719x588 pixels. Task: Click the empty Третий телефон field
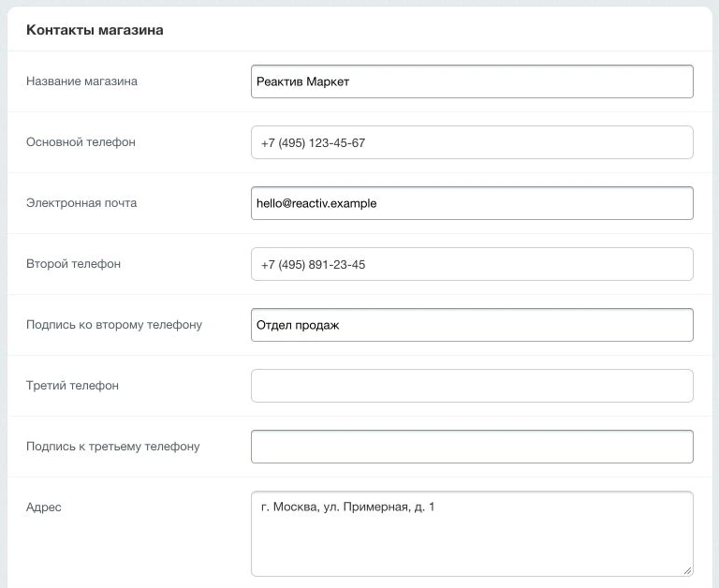pos(472,386)
